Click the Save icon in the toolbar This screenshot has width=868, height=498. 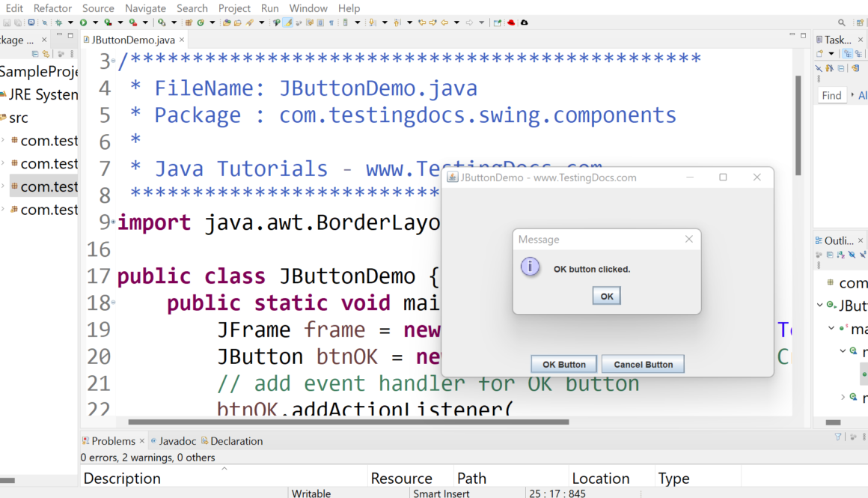(7, 23)
